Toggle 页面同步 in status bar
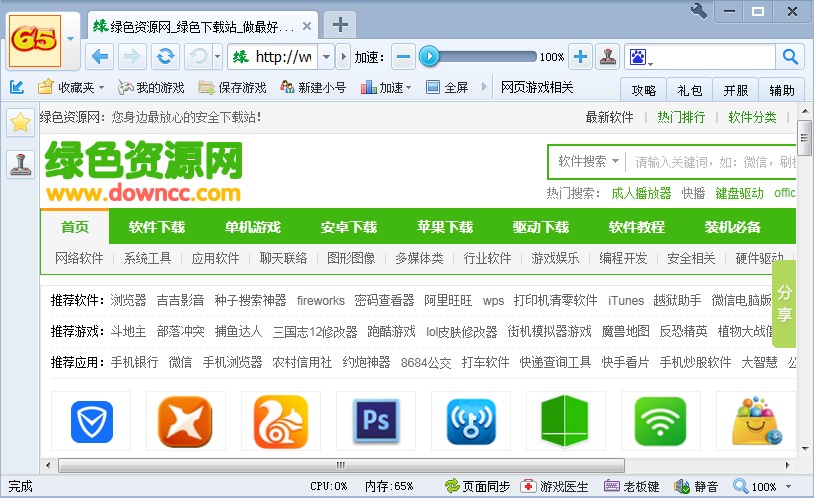Screen dimensions: 814x498 point(478,486)
